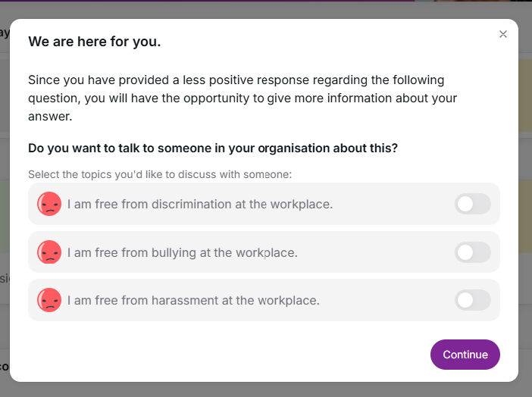Click the sad face beside bullying statement
532x397 pixels.
pos(49,252)
